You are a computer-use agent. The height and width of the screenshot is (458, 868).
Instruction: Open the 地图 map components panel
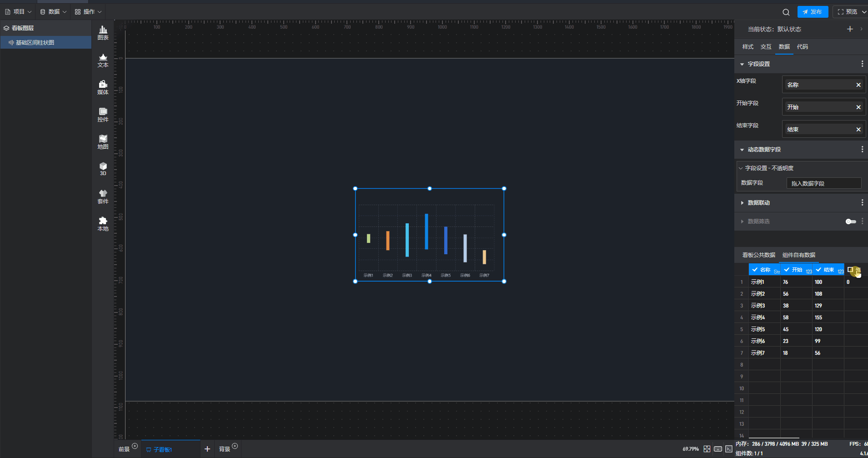tap(103, 142)
